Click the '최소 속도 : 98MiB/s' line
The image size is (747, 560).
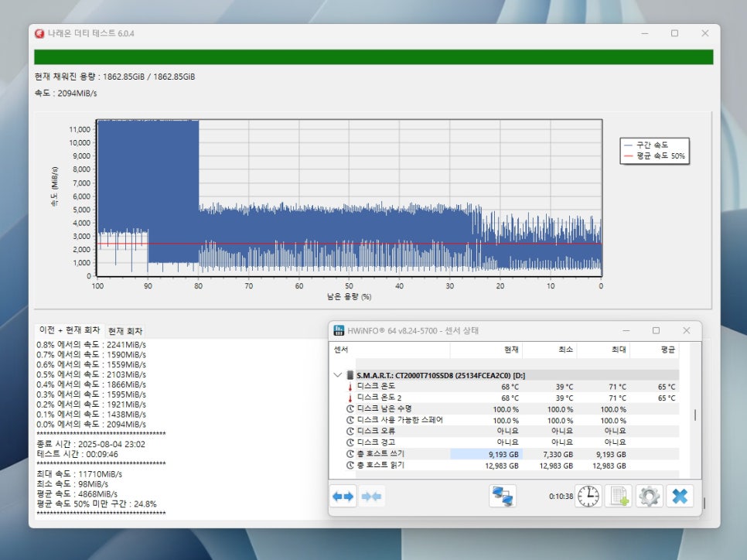(x=73, y=484)
